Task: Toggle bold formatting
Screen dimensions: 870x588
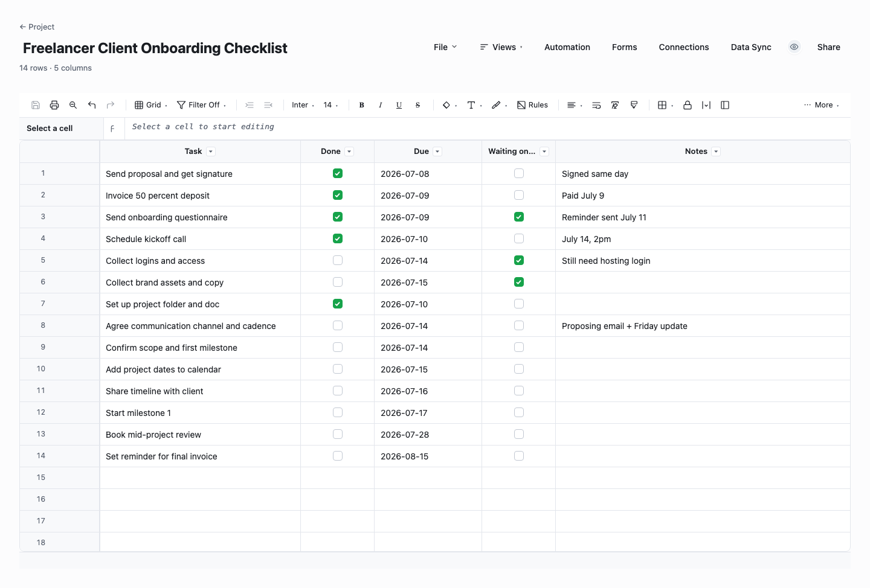Action: click(x=362, y=105)
